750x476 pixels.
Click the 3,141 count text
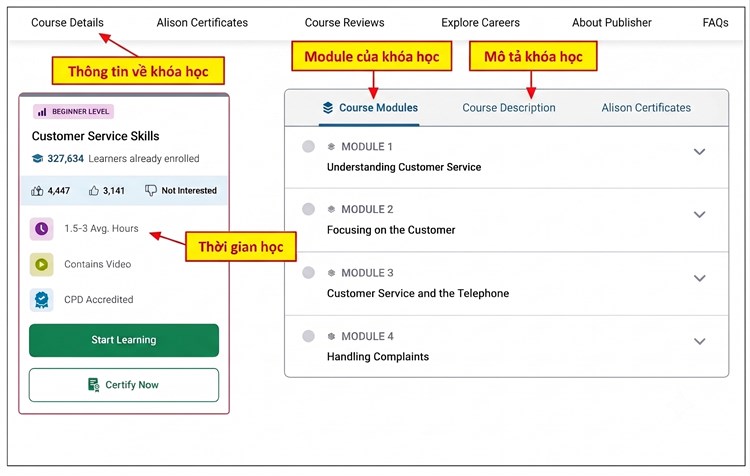(x=114, y=191)
